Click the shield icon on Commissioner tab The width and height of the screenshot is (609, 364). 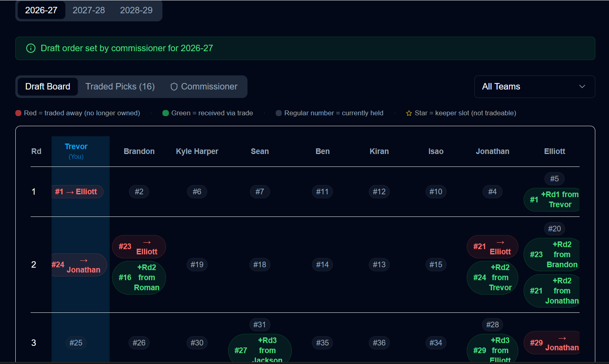[174, 87]
